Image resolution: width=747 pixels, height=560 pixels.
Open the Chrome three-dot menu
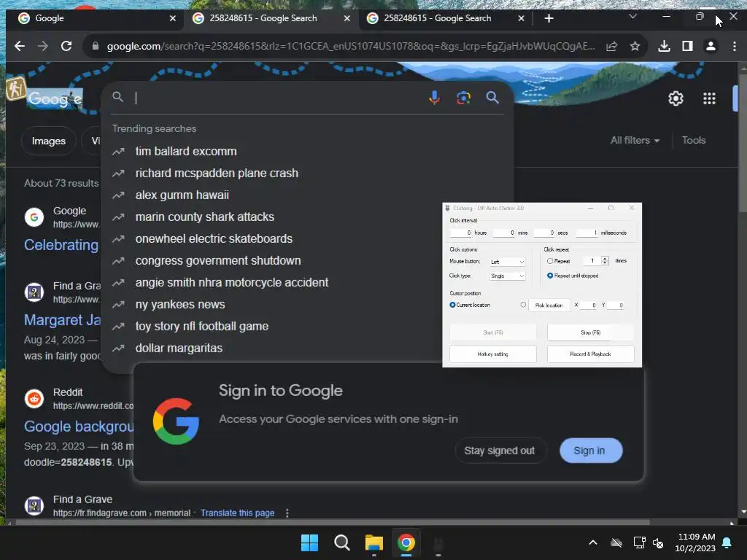coord(734,46)
